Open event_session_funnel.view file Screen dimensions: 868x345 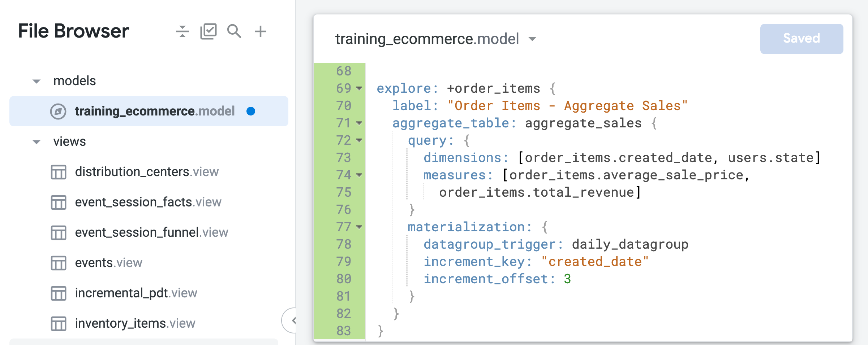[x=151, y=232]
